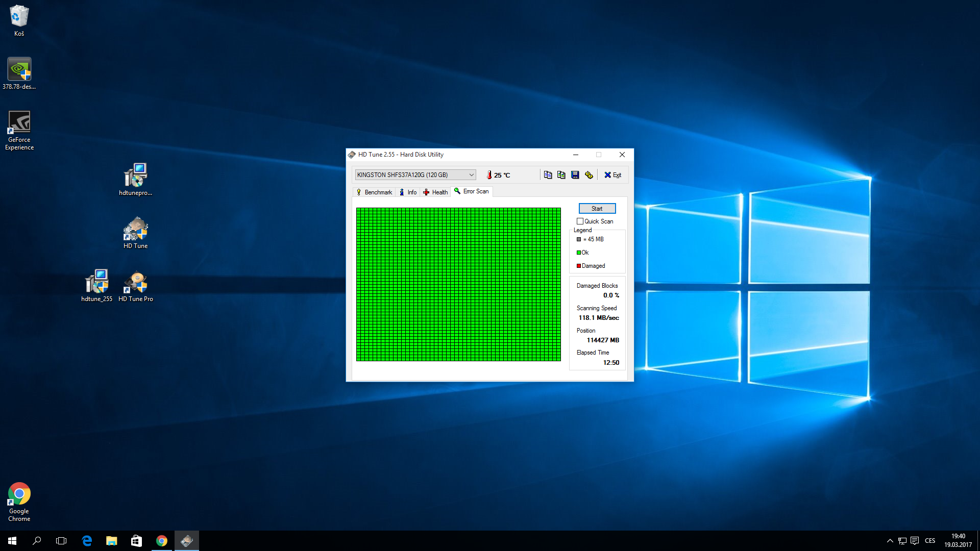Click the CES input language indicator
The height and width of the screenshot is (551, 980).
pos(930,541)
